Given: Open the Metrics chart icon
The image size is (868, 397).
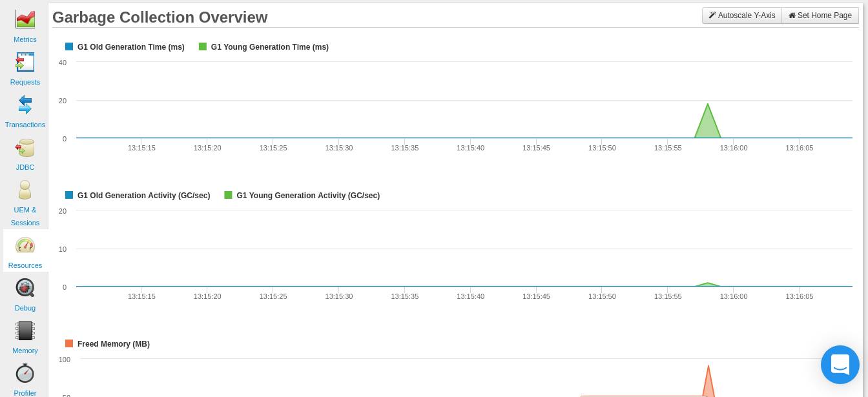Looking at the screenshot, I should point(25,19).
